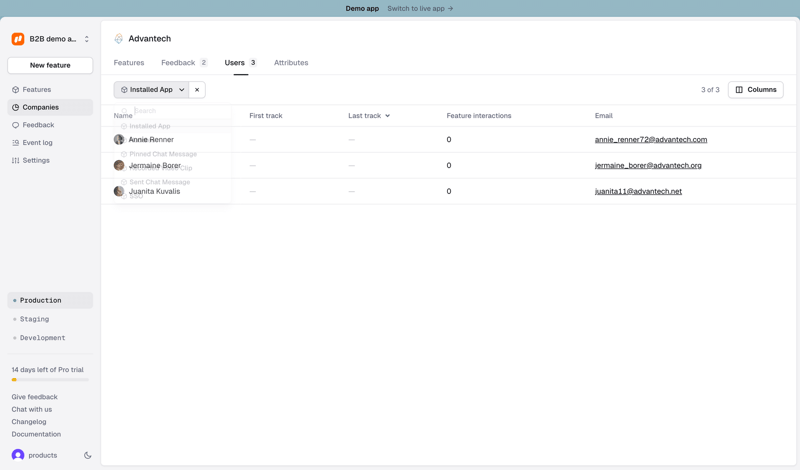Click the Give feedback link
This screenshot has height=470, width=800.
(x=34, y=397)
